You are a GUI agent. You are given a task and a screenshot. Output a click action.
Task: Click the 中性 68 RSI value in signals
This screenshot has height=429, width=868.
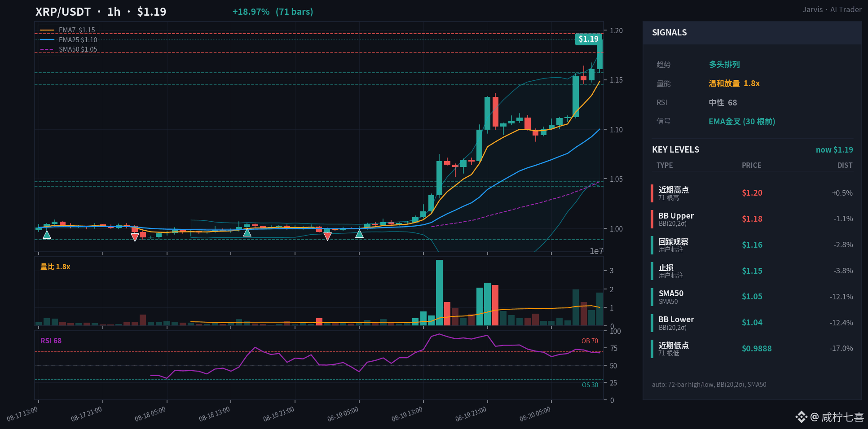(723, 103)
